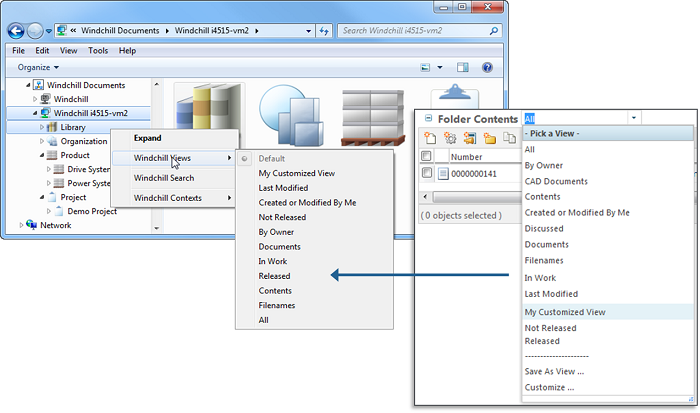Click the Windchill Documents tree node icon
Screen dimensions: 700x413
(39, 85)
